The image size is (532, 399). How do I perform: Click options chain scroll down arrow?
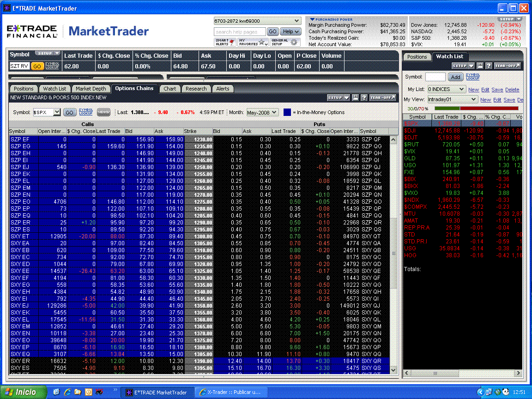(x=393, y=370)
